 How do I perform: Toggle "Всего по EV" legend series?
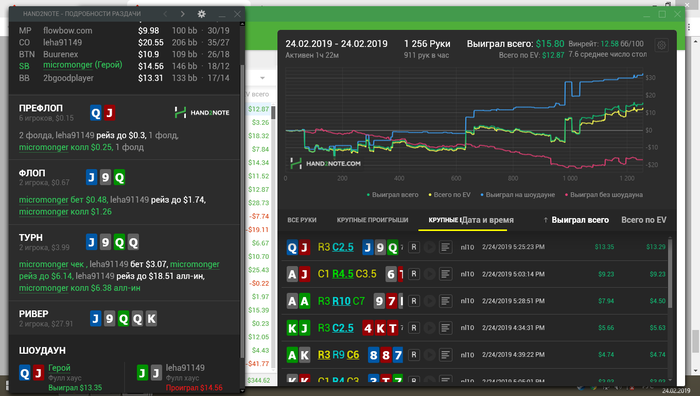[450, 195]
